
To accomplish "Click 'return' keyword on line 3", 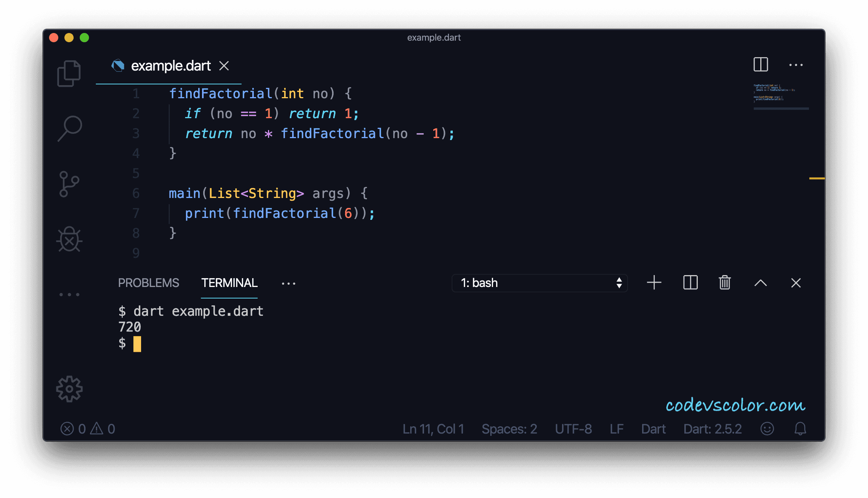I will 209,134.
